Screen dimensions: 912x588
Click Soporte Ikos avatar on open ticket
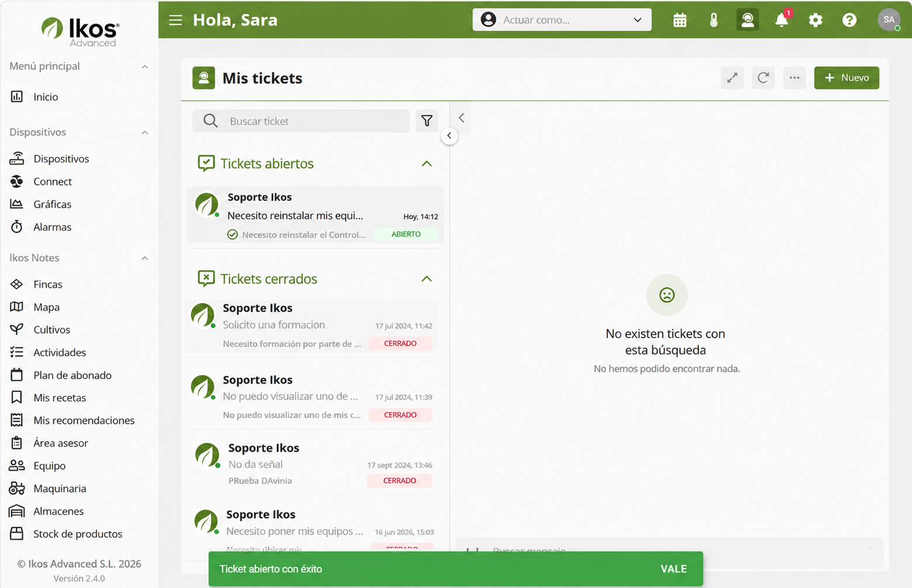[x=207, y=205]
